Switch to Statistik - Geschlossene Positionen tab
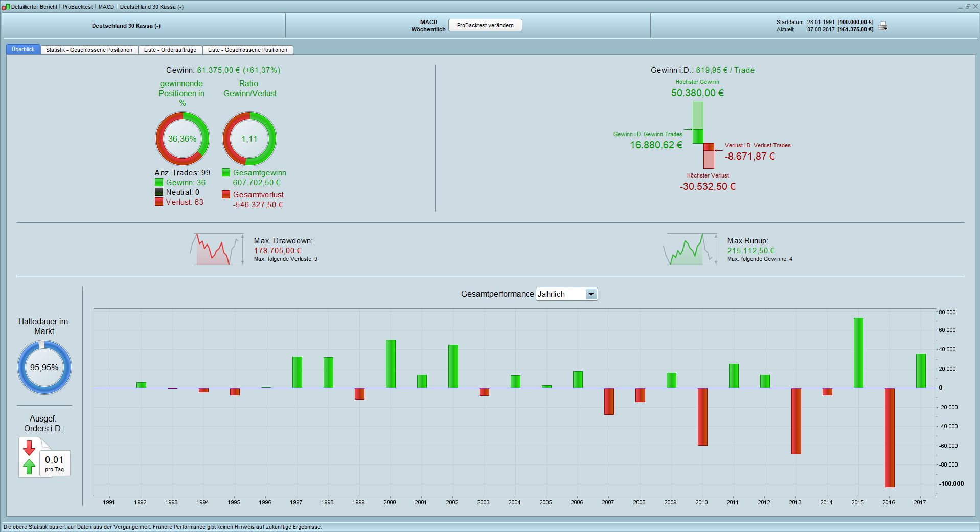980x532 pixels. pyautogui.click(x=89, y=50)
